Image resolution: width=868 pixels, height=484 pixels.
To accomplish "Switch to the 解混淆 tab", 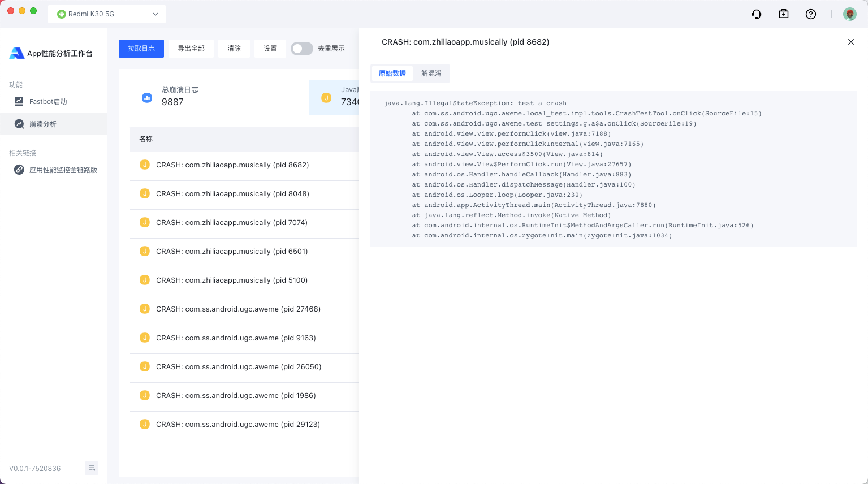I will click(x=431, y=74).
